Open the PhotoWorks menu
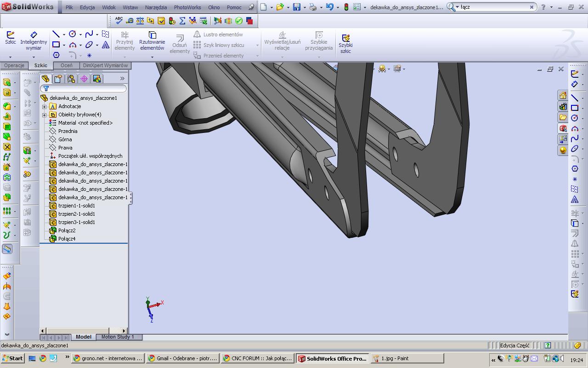Viewport: 588px width, 368px height. [x=187, y=7]
